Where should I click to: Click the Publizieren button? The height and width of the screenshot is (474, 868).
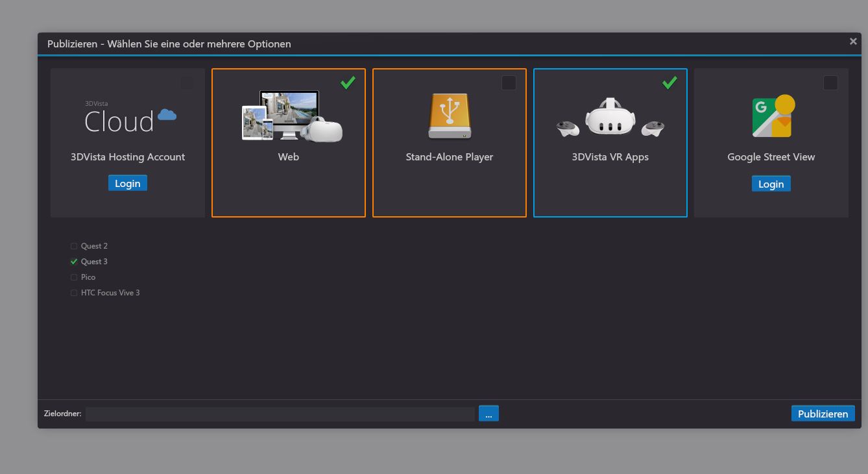tap(823, 414)
